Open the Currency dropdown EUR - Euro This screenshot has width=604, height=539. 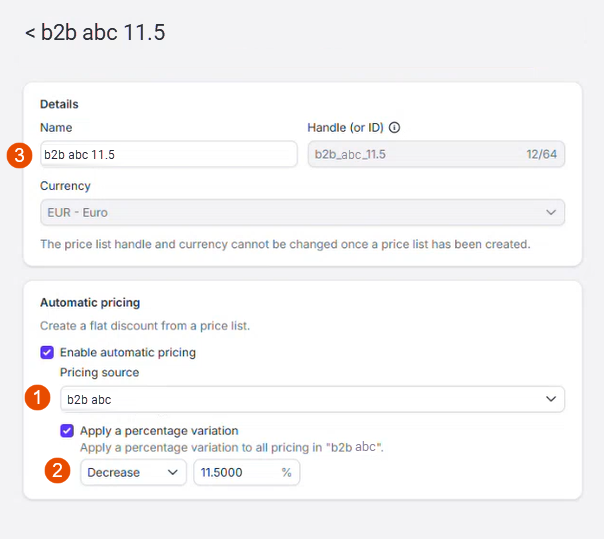pyautogui.click(x=302, y=213)
